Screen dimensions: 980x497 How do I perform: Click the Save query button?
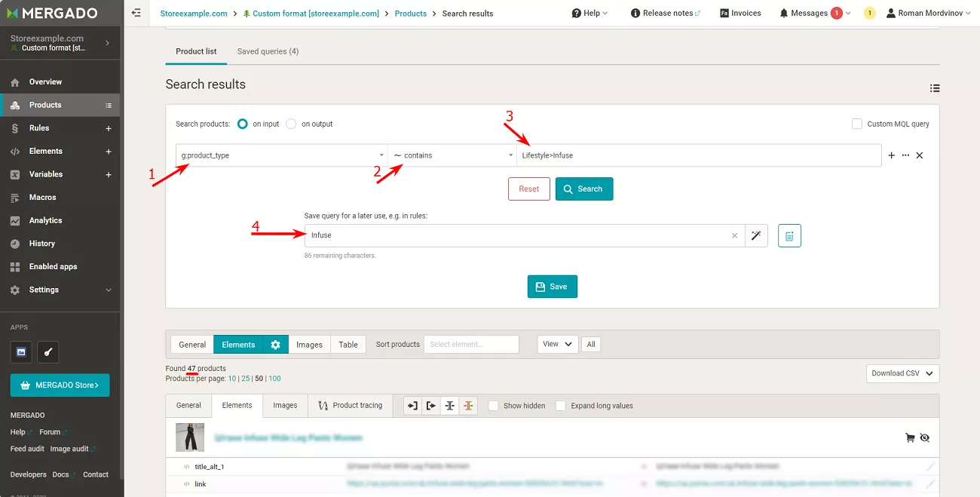click(552, 287)
